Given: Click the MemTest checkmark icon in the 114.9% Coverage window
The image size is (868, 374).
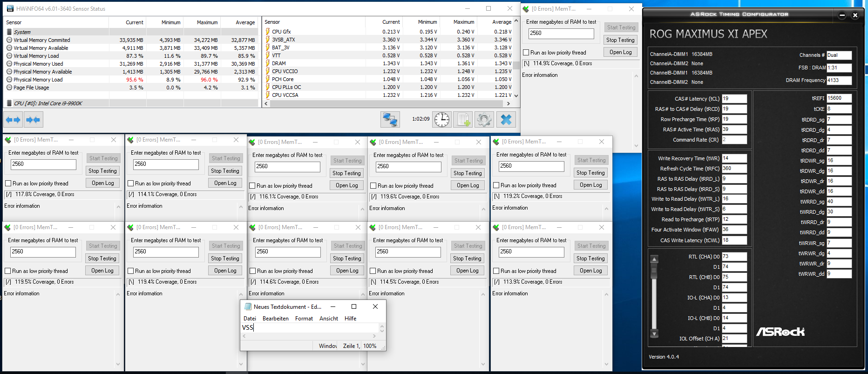Looking at the screenshot, I should pyautogui.click(x=526, y=9).
